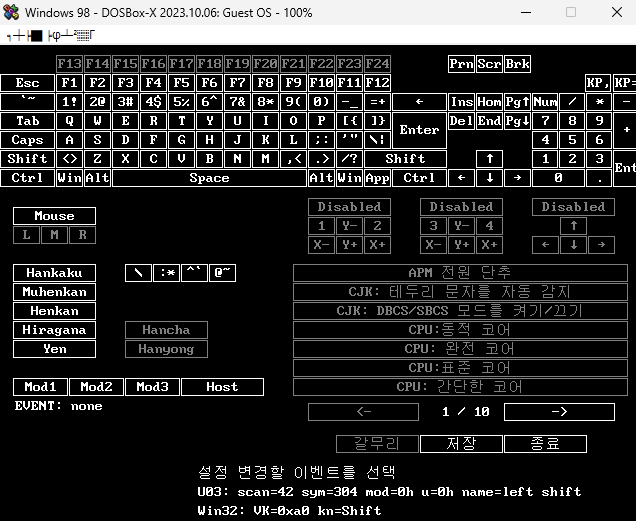Select the Ins key
636x521 pixels.
pyautogui.click(x=461, y=102)
